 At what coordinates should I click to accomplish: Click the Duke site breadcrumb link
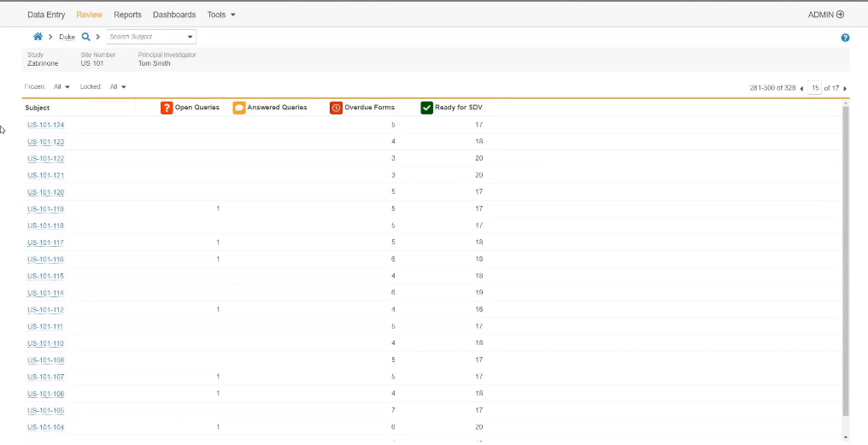pos(67,37)
